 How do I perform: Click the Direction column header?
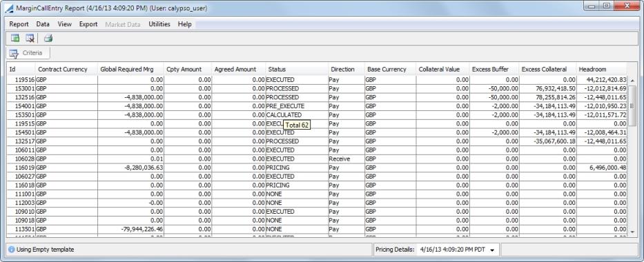(x=347, y=70)
